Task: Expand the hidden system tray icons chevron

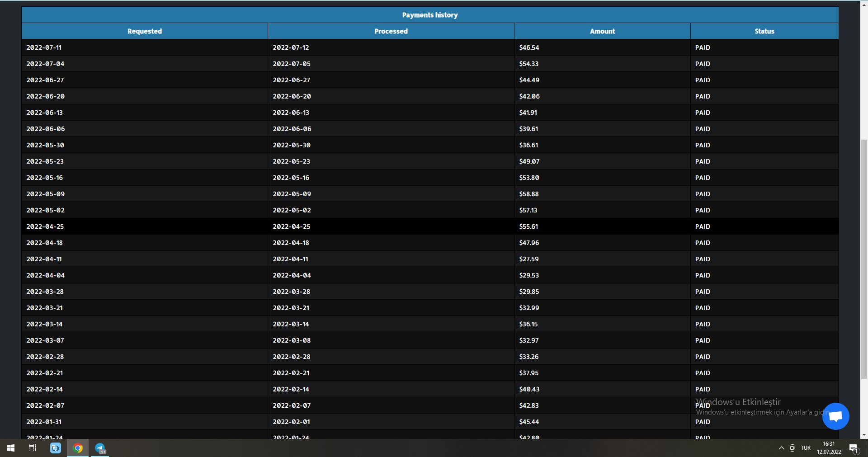Action: (x=781, y=448)
